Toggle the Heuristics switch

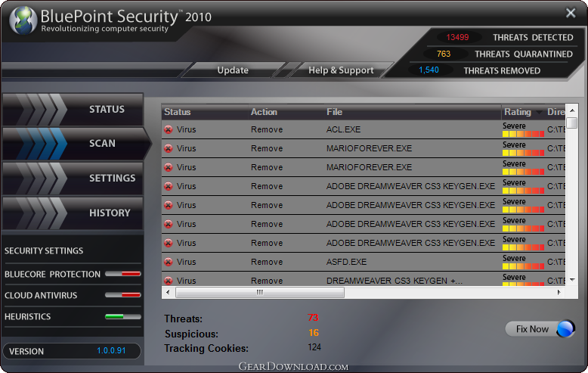(x=123, y=316)
